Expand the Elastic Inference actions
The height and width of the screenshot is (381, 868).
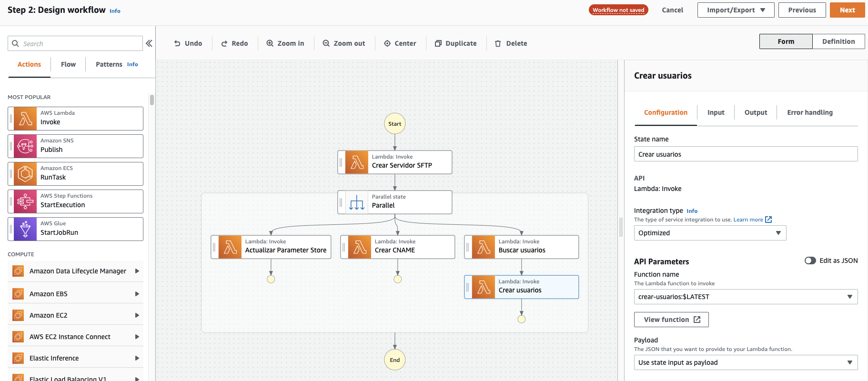point(137,358)
